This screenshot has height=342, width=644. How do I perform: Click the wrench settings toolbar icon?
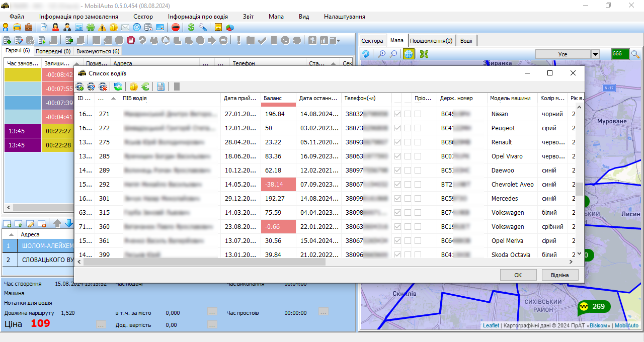(x=203, y=28)
